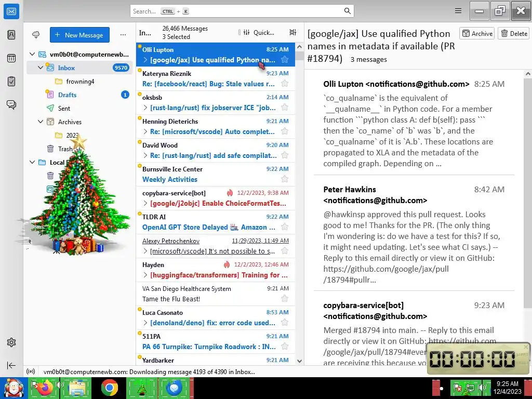Star the Olli Lupton google/jax message
Viewport: 532px width, 399px height.
coord(285,60)
